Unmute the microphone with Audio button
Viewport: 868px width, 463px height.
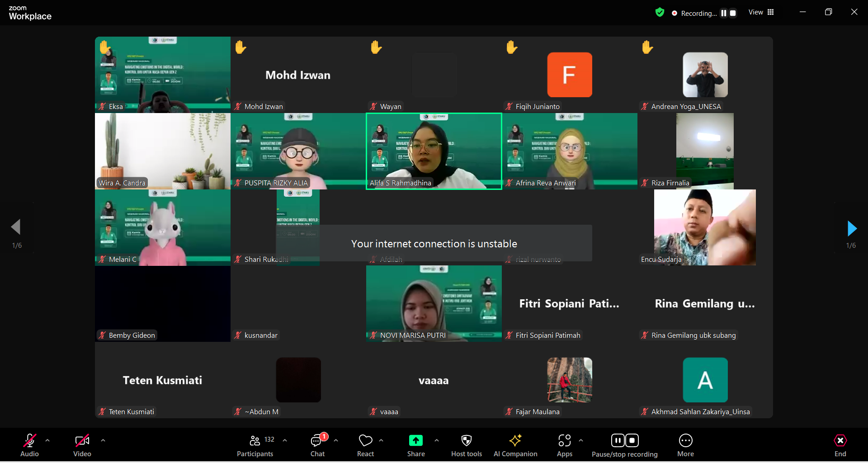tap(30, 445)
